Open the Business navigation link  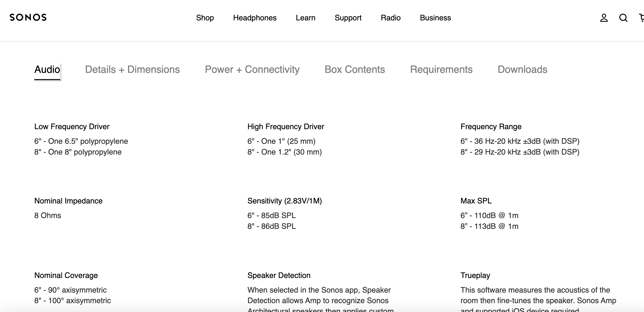pos(435,18)
